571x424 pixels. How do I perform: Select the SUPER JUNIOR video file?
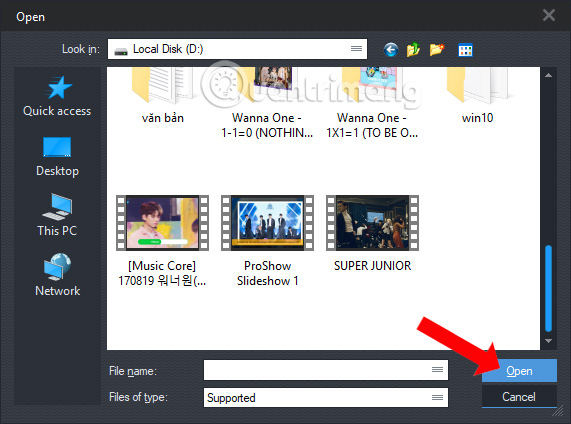[x=372, y=234]
